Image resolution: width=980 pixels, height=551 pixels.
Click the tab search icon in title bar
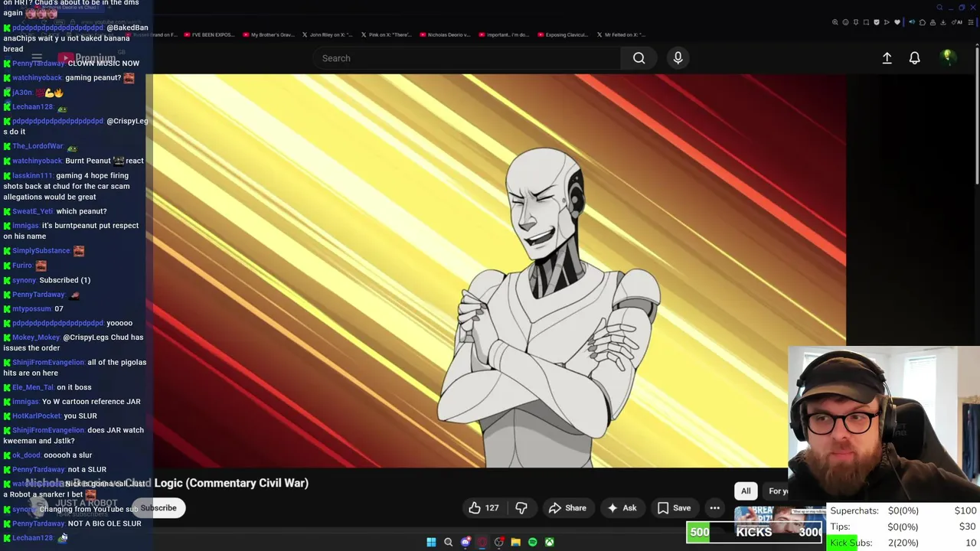939,8
